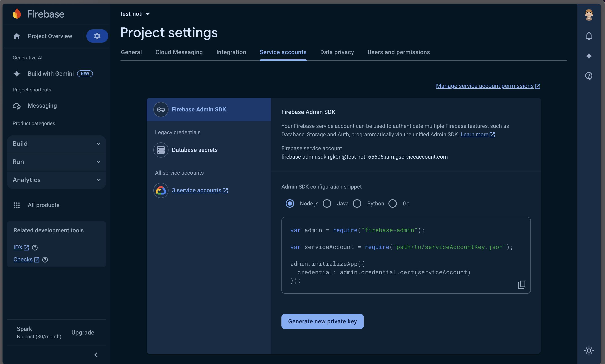Select the Python radio button
605x364 pixels.
(x=357, y=203)
